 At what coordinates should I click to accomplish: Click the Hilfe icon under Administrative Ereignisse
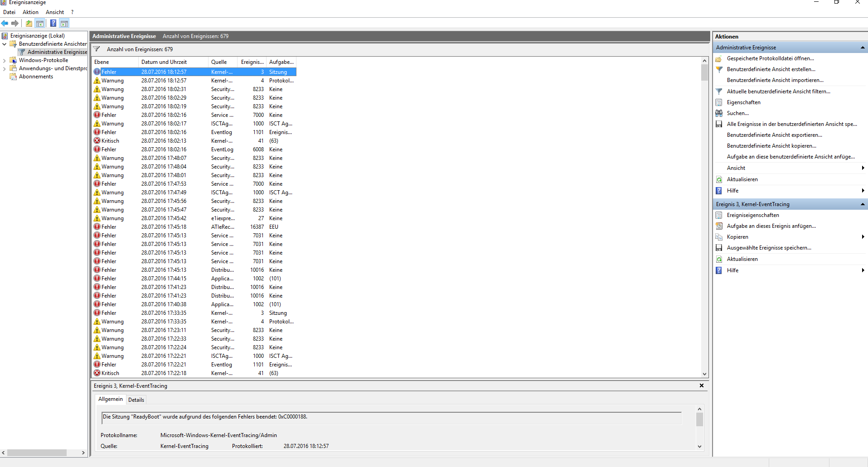tap(719, 191)
